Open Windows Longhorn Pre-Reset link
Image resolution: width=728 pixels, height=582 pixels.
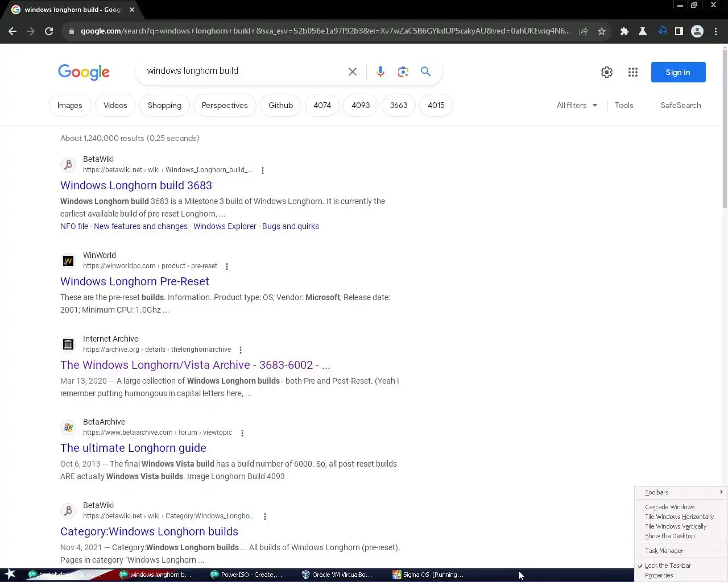coord(135,281)
